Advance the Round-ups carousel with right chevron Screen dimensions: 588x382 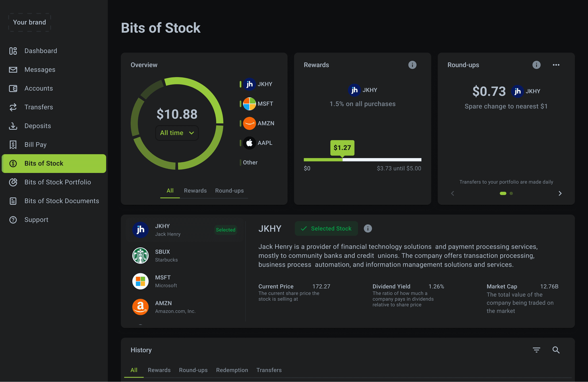(x=560, y=193)
